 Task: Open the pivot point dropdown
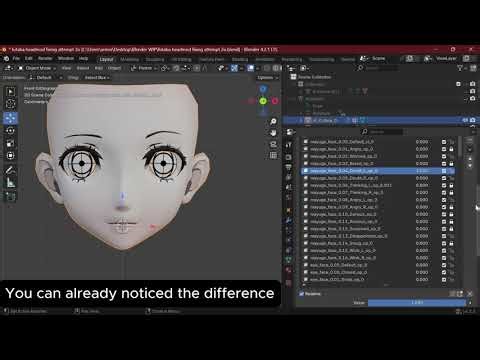165,68
